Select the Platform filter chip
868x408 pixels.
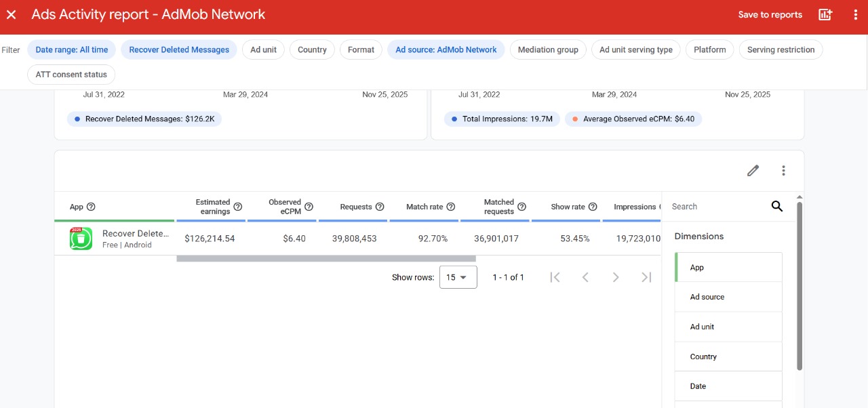(x=710, y=49)
